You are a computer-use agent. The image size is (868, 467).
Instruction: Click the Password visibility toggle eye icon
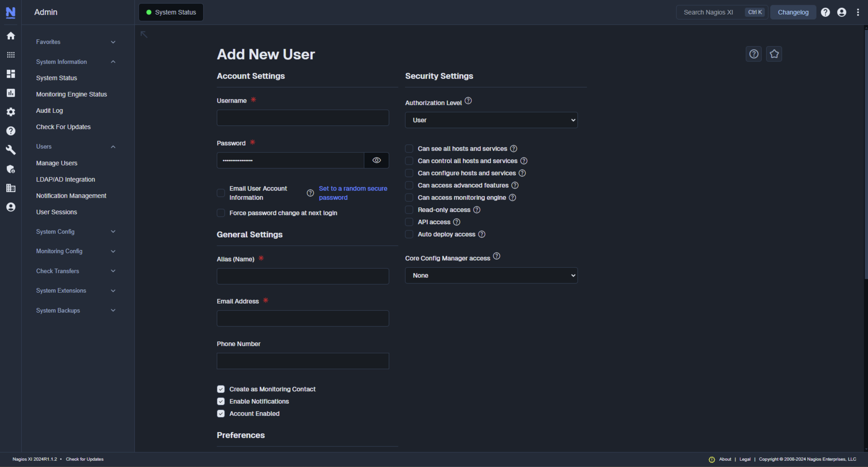coord(376,160)
